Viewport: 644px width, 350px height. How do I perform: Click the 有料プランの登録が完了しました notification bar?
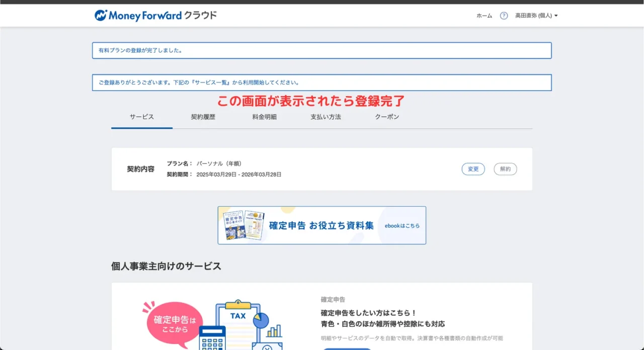321,50
